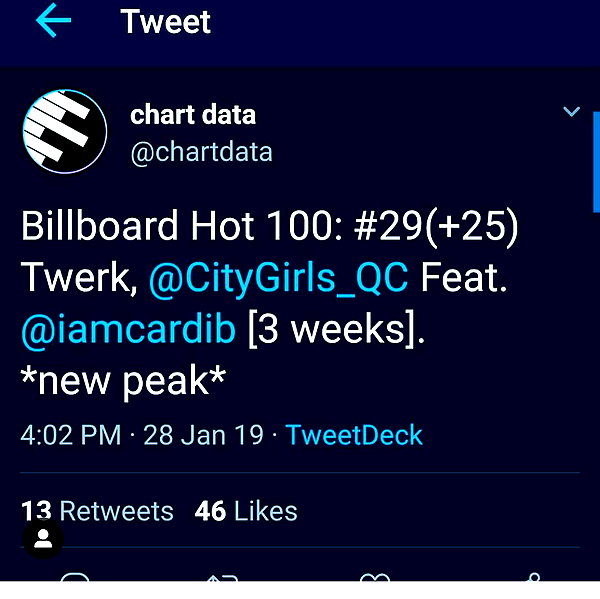Select the @chartdata handle text

pyautogui.click(x=201, y=152)
